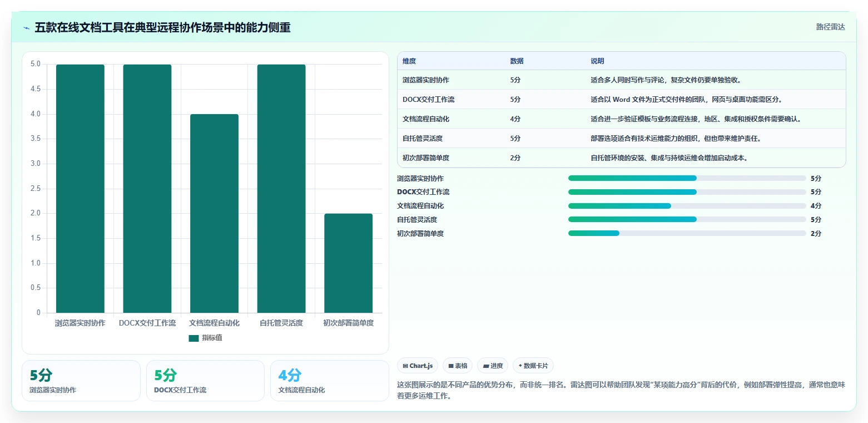
Task: Select the Chart.js tag chip
Action: [x=418, y=366]
